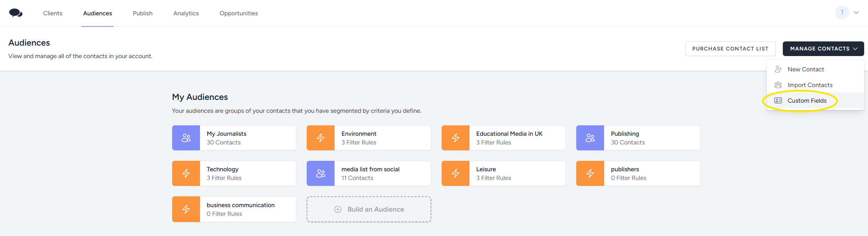Click the New Contact person-plus icon
The height and width of the screenshot is (236, 868).
click(x=778, y=69)
